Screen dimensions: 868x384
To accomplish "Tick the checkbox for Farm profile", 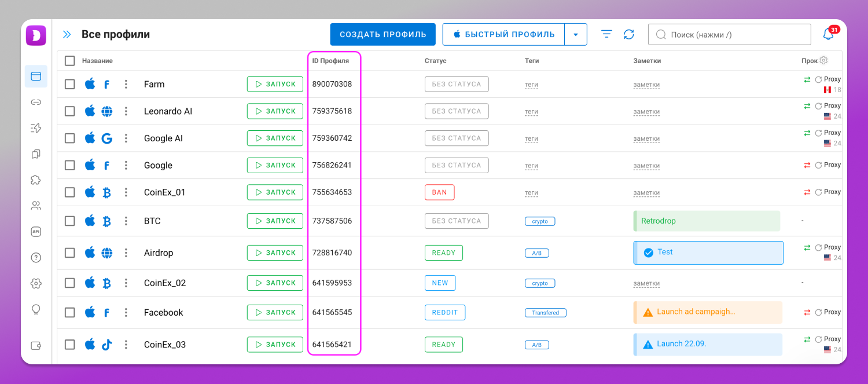I will [69, 84].
